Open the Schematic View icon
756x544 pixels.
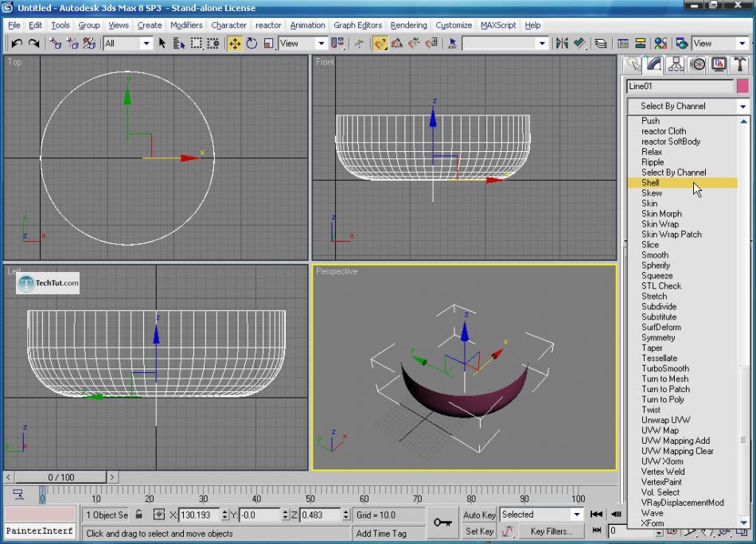pyautogui.click(x=641, y=44)
